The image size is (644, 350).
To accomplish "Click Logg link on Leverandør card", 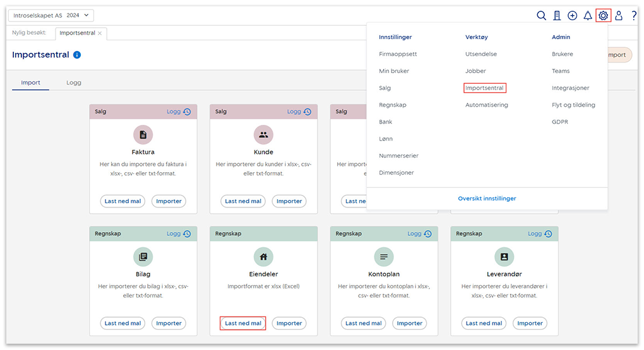I will 534,233.
